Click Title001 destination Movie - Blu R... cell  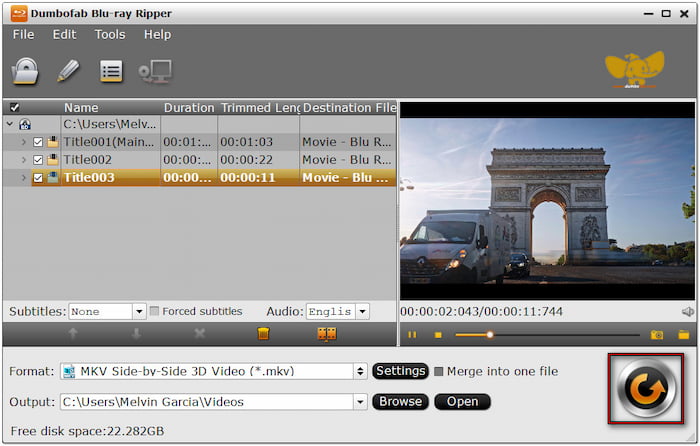pyautogui.click(x=346, y=142)
